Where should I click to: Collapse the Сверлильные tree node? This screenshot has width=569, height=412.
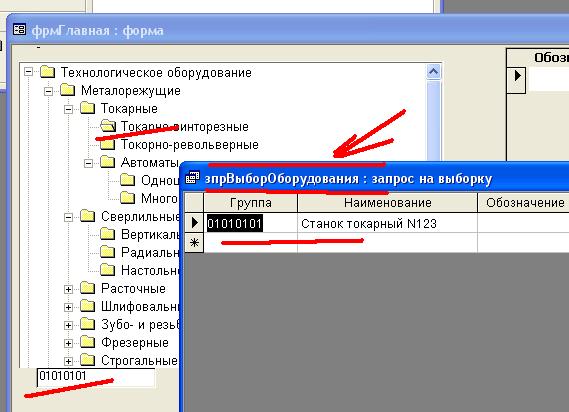pos(68,217)
